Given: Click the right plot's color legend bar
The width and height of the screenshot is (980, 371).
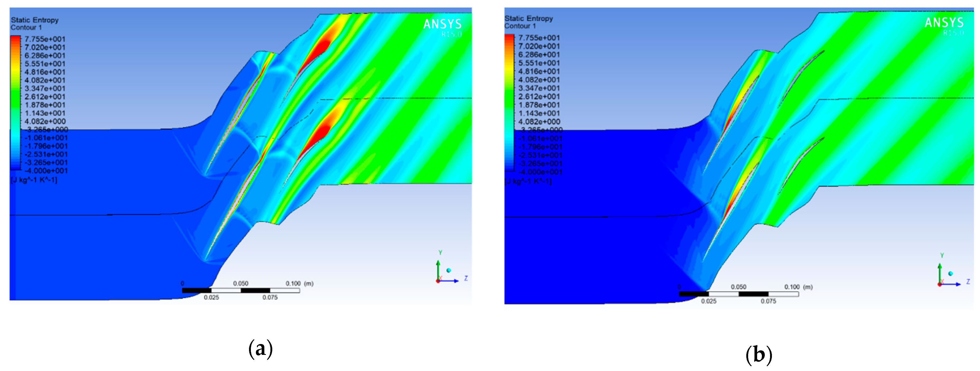Looking at the screenshot, I should click(509, 103).
